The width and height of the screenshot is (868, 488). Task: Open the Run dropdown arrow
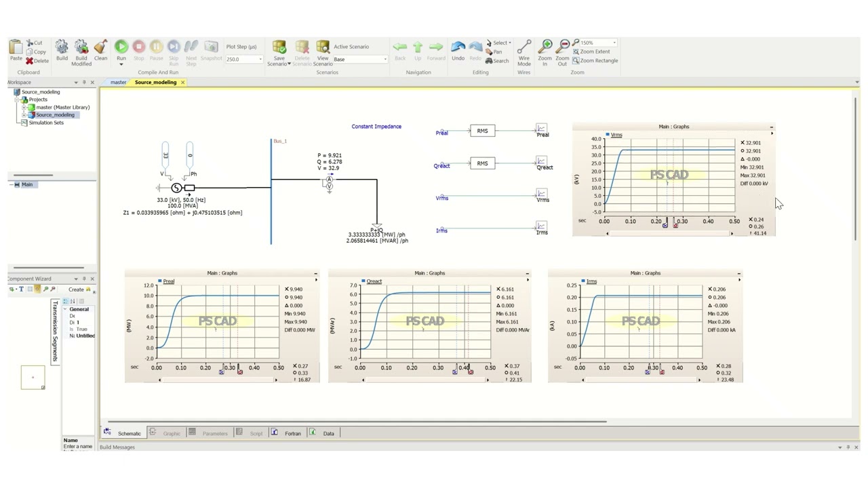(121, 64)
